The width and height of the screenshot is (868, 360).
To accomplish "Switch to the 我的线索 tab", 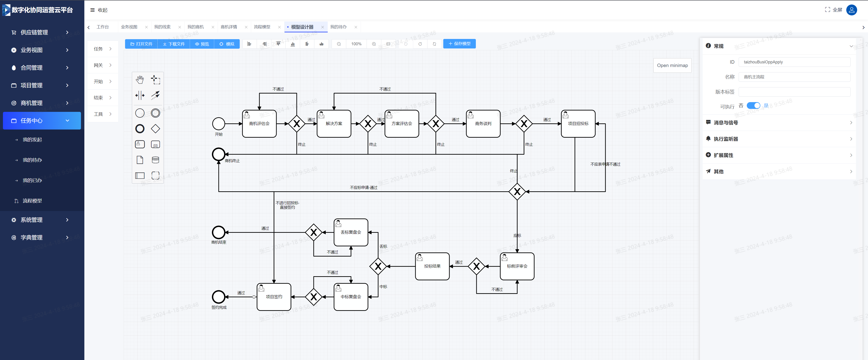I will [x=162, y=27].
